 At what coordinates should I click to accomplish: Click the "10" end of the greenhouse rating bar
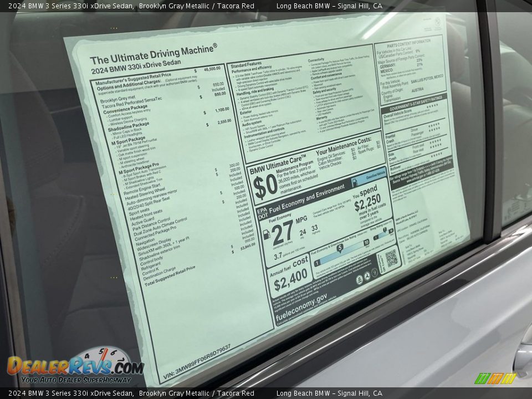pos(366,242)
